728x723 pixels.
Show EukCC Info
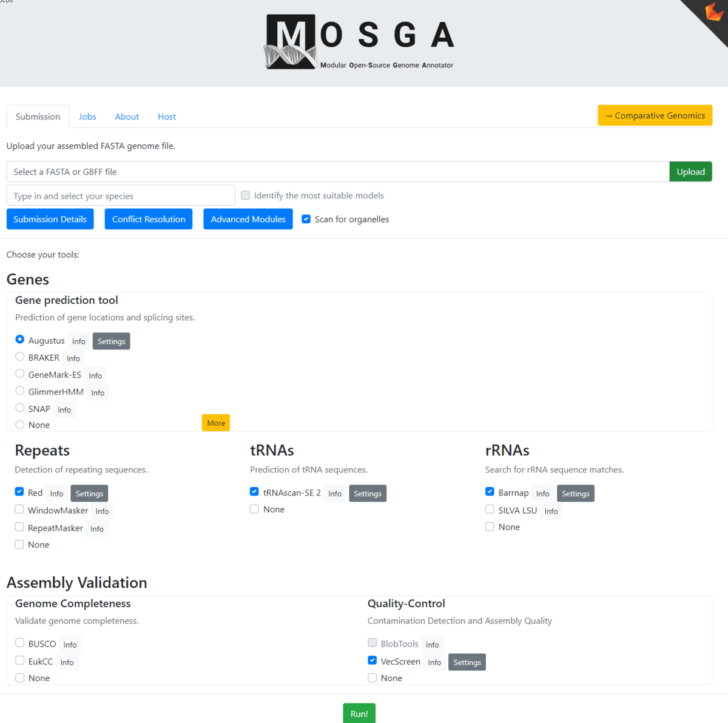click(x=67, y=662)
